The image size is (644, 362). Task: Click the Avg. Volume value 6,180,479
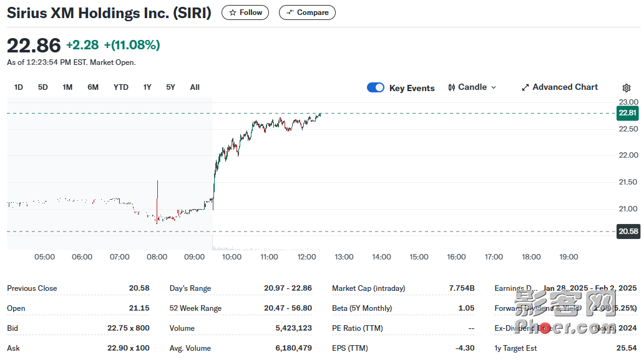click(294, 348)
